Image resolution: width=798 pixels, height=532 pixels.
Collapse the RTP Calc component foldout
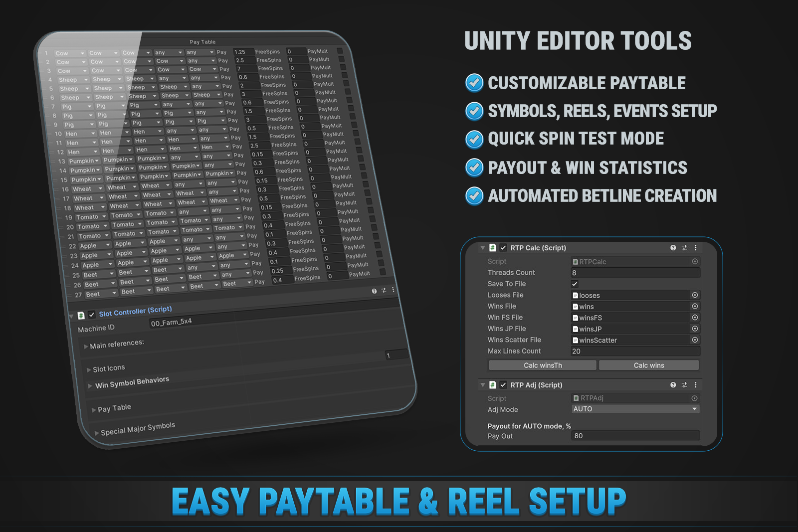pos(482,248)
